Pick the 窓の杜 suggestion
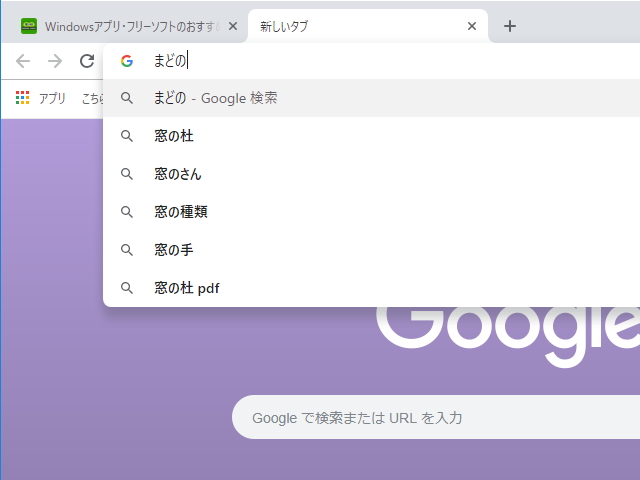The width and height of the screenshot is (640, 480). tap(371, 136)
